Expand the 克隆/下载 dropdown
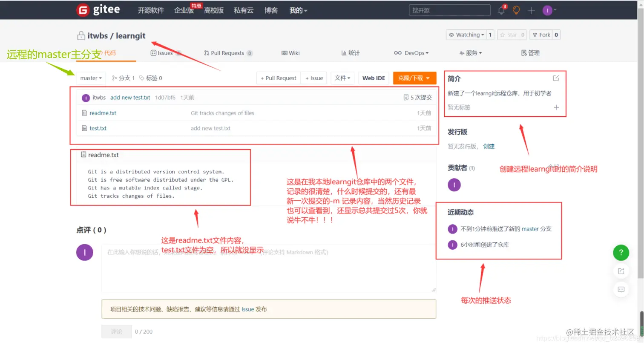 pyautogui.click(x=414, y=78)
